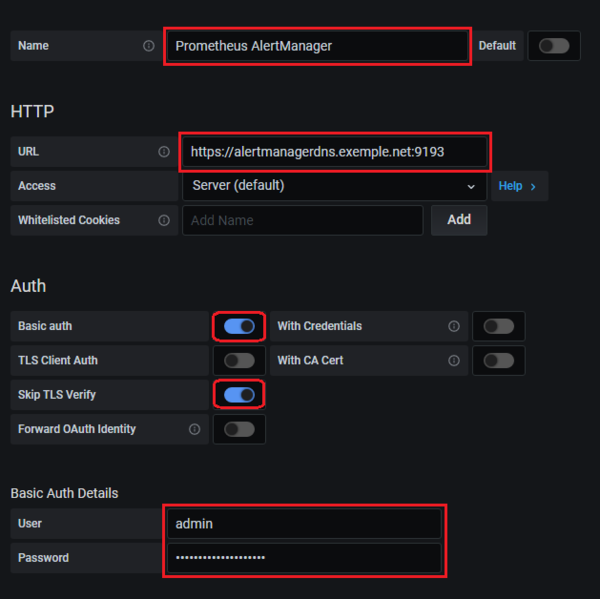600x599 pixels.
Task: Click the Forward OAuth Identity info icon
Action: [x=194, y=429]
